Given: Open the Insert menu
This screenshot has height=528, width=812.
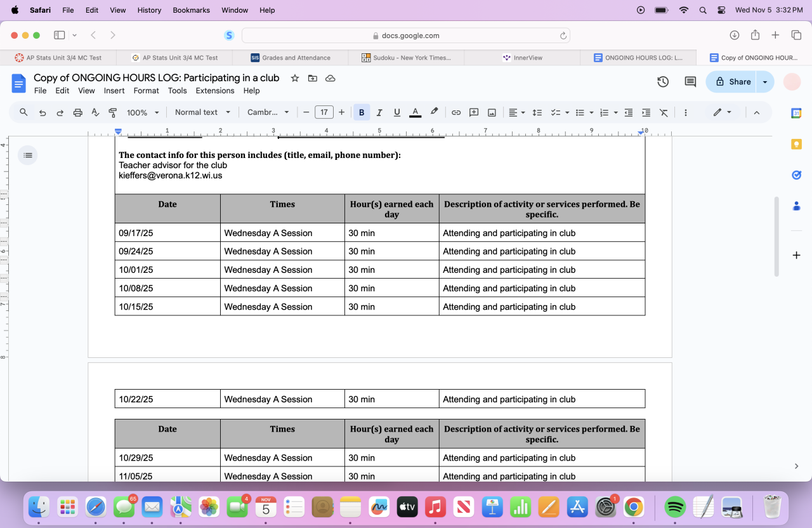Looking at the screenshot, I should click(114, 91).
